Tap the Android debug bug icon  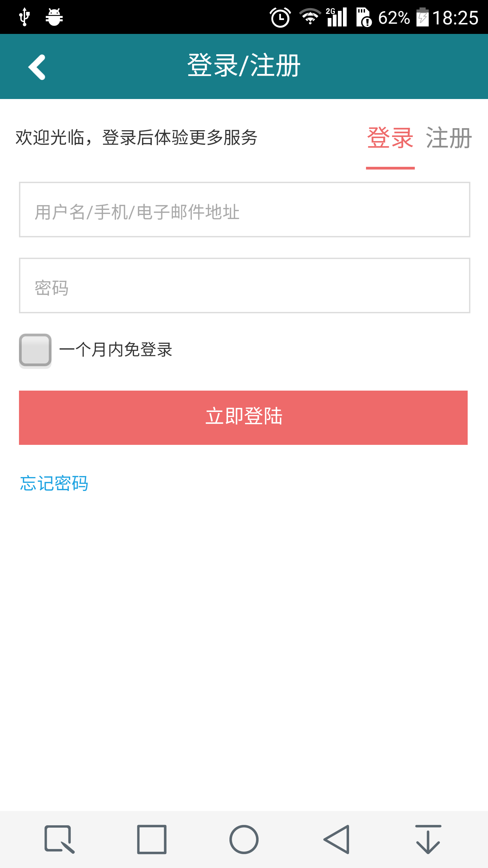point(54,17)
